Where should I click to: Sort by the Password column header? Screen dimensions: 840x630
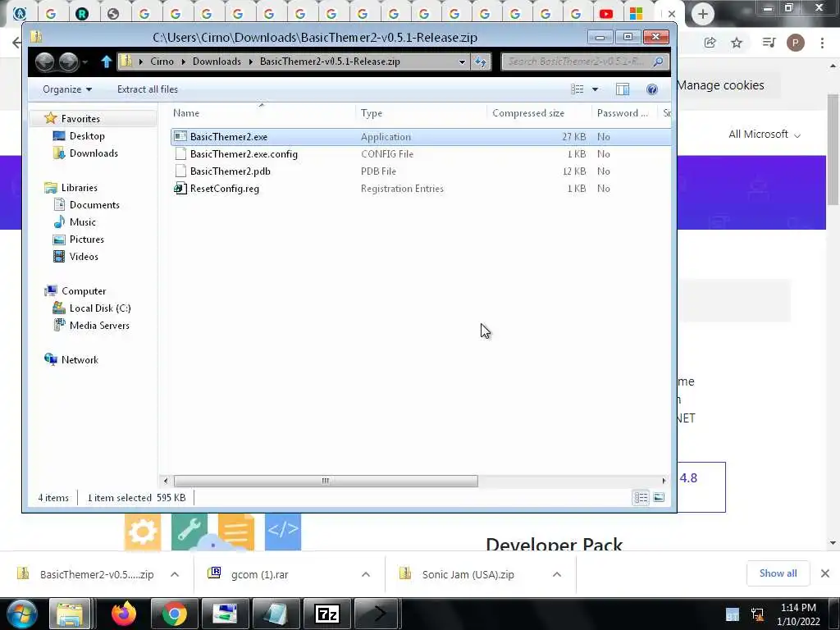tap(624, 113)
